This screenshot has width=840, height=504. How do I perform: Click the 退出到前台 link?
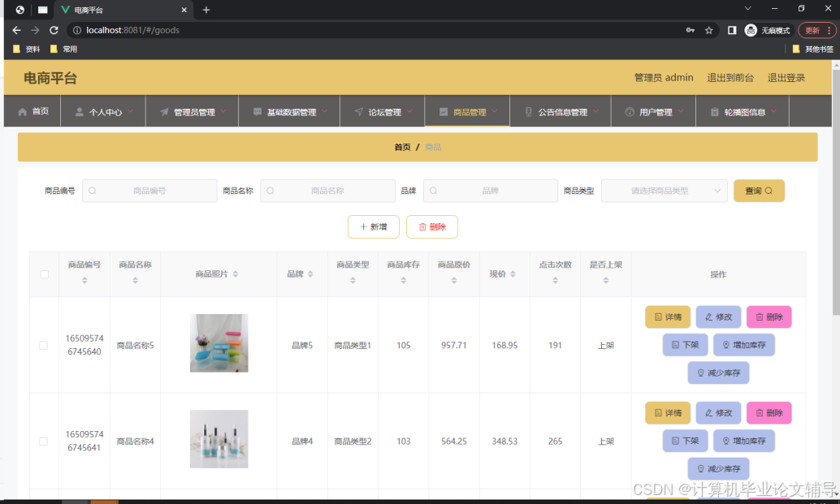tap(730, 78)
